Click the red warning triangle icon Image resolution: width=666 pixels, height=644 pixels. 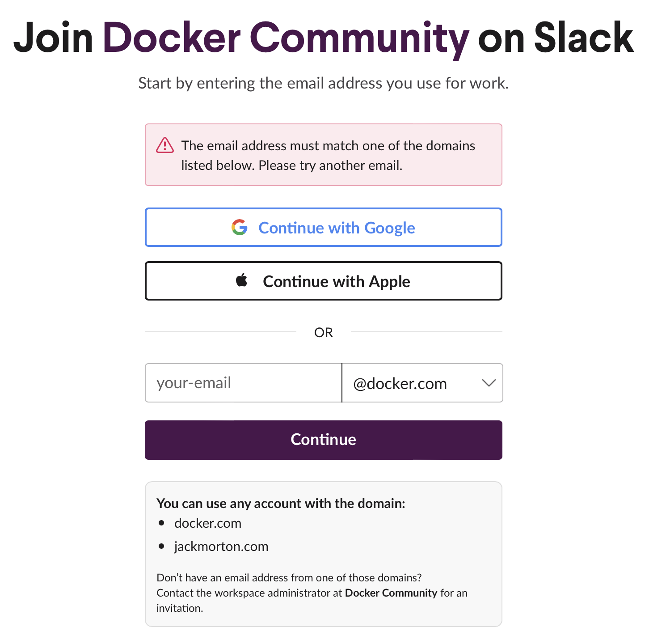164,146
